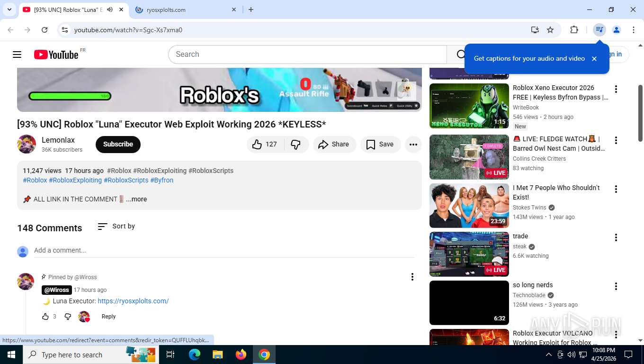Open options for FLEDGE WATCH live video
Image resolution: width=644 pixels, height=364 pixels.
616,140
